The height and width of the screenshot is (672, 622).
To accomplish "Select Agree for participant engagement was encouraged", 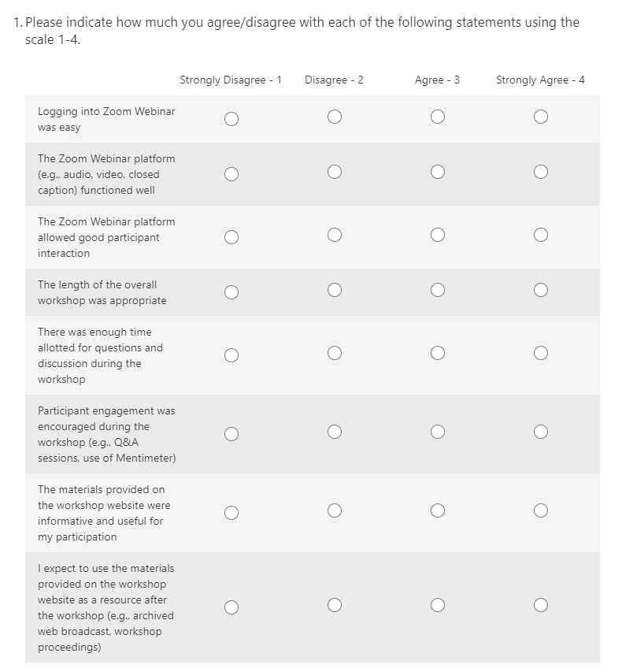I will point(438,432).
